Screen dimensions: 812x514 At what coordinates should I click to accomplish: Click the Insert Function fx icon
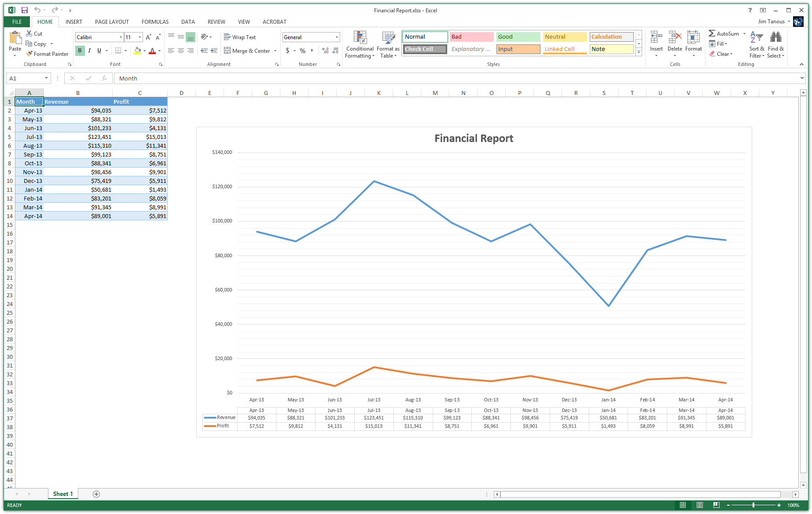tap(104, 78)
